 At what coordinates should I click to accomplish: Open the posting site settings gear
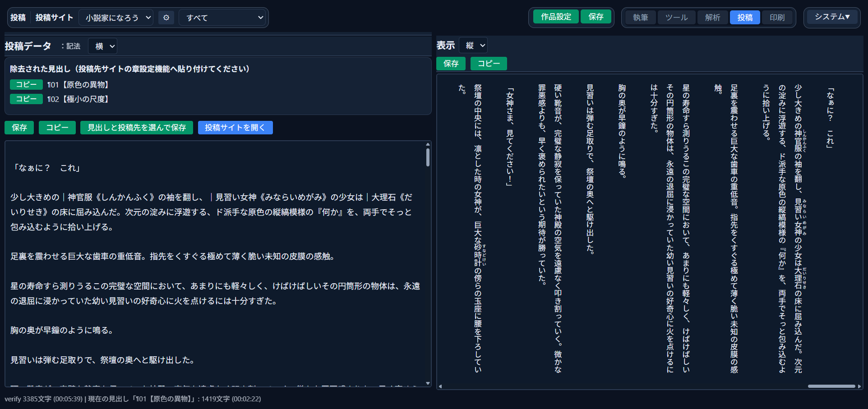pos(166,18)
